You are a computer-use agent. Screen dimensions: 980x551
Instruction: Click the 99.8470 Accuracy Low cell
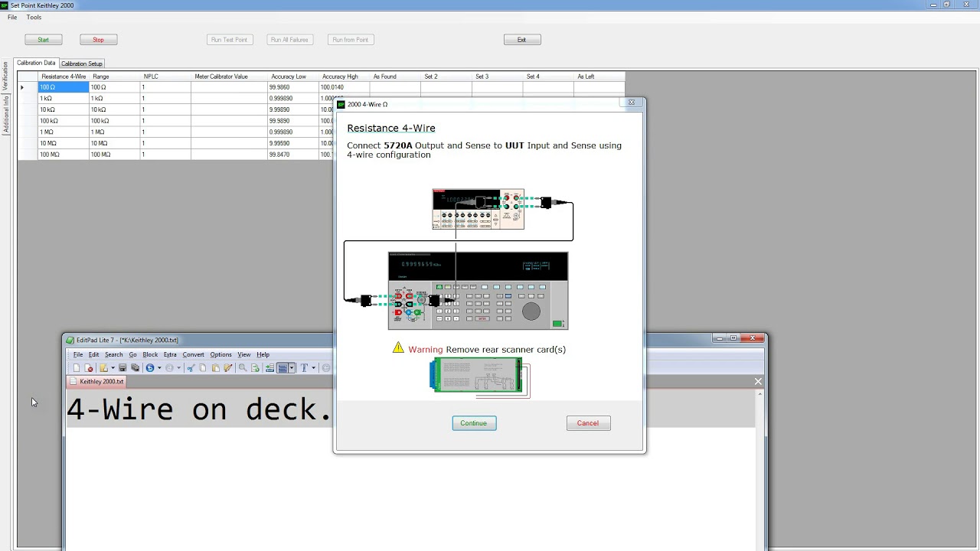pyautogui.click(x=293, y=155)
